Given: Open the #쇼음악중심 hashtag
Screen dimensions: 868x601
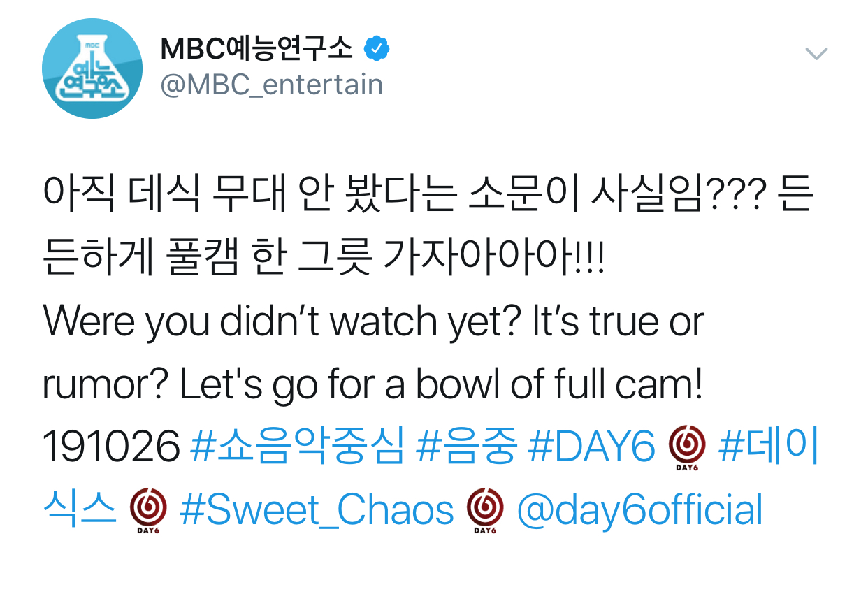Looking at the screenshot, I should [x=296, y=447].
